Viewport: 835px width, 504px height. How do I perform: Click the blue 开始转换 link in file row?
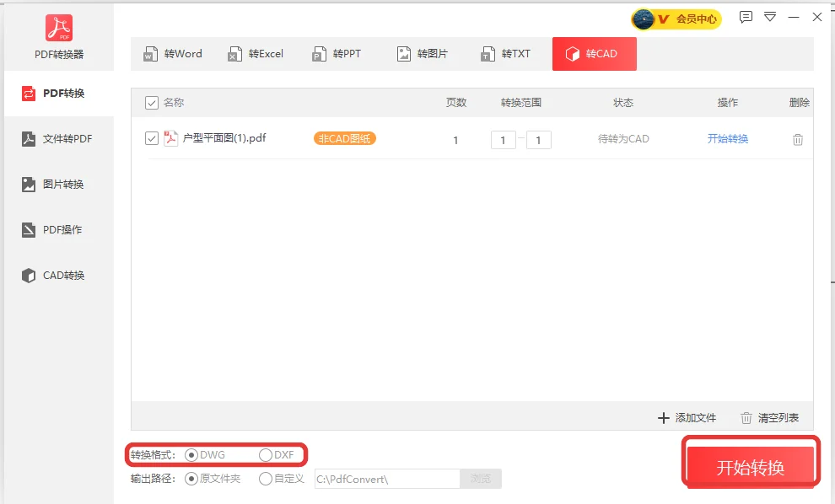point(727,139)
